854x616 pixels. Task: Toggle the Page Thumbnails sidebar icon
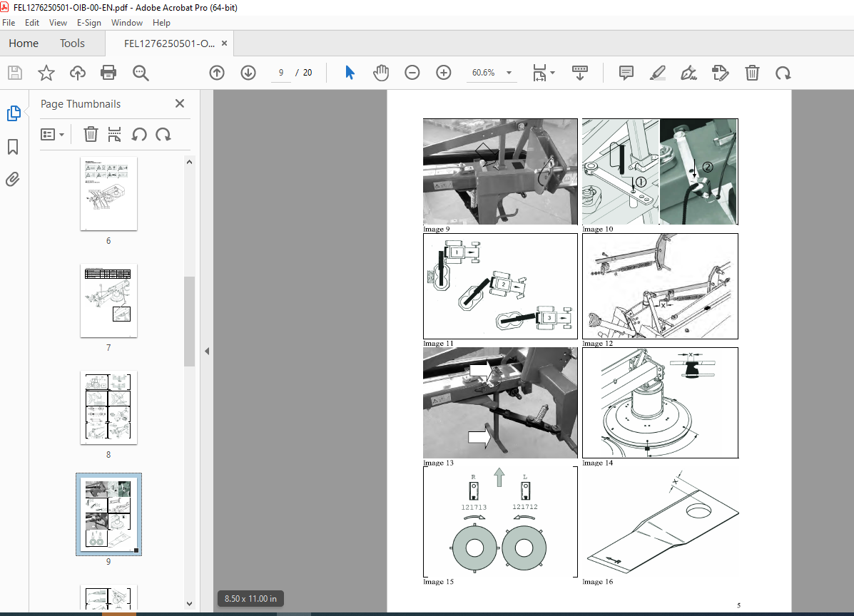pyautogui.click(x=13, y=113)
